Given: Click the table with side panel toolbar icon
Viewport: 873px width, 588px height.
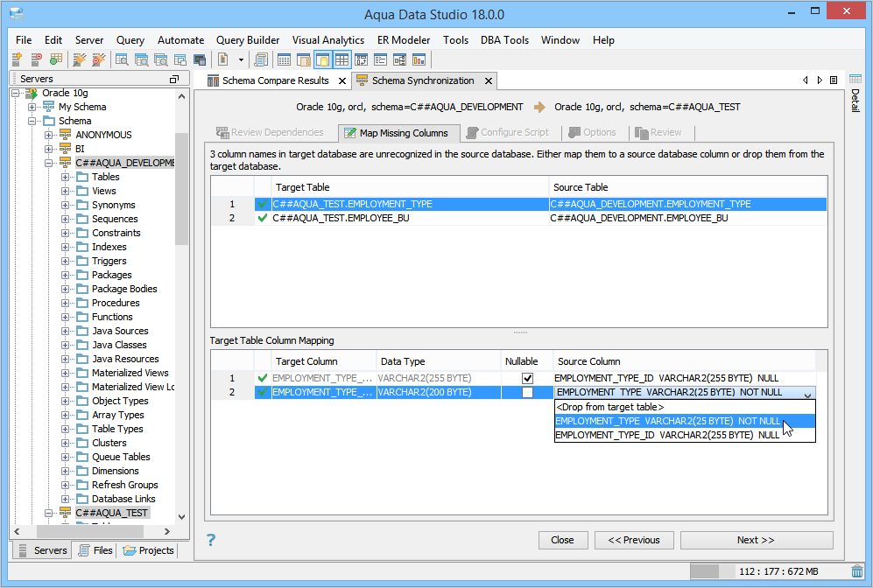Looking at the screenshot, I should click(x=304, y=59).
